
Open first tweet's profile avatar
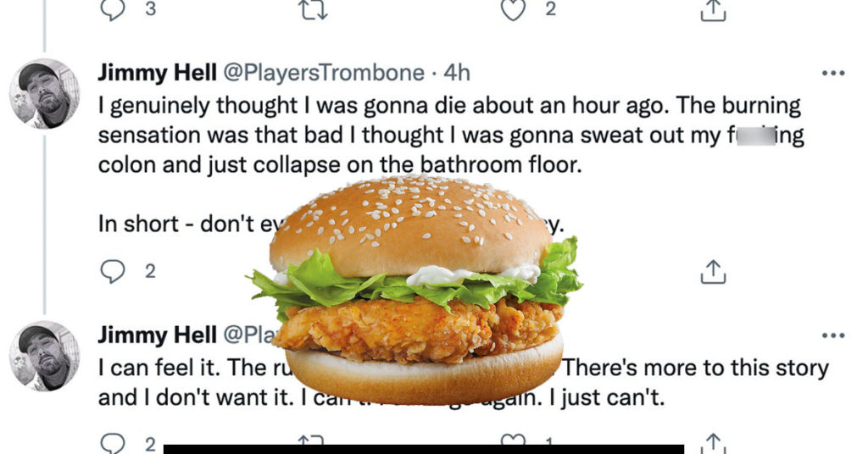pyautogui.click(x=44, y=93)
